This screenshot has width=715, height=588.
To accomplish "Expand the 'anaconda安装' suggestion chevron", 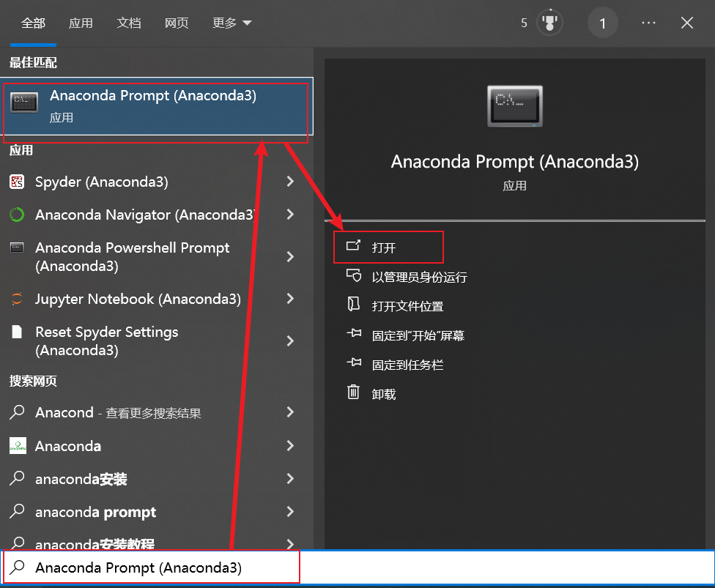I will pyautogui.click(x=290, y=478).
